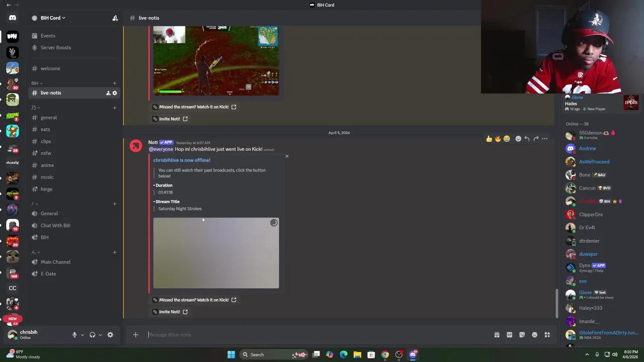Image resolution: width=644 pixels, height=362 pixels.
Task: Click the @everyone mention
Action: coord(161,149)
